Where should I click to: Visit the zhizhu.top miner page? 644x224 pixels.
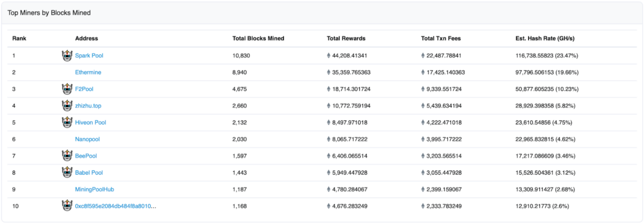pyautogui.click(x=88, y=106)
